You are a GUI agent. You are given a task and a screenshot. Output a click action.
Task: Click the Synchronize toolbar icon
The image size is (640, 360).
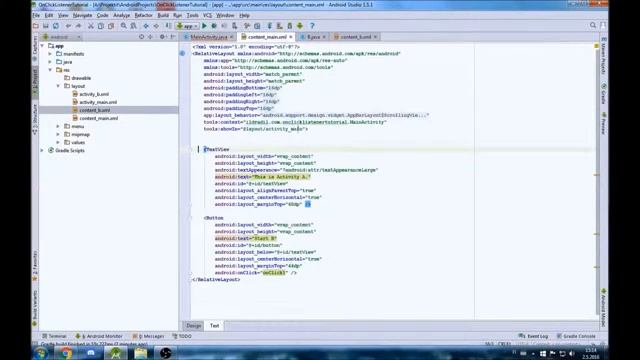coord(56,26)
